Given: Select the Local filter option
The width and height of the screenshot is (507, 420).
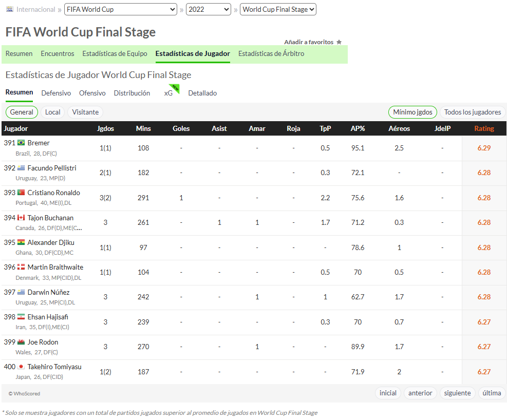Looking at the screenshot, I should click(x=53, y=112).
